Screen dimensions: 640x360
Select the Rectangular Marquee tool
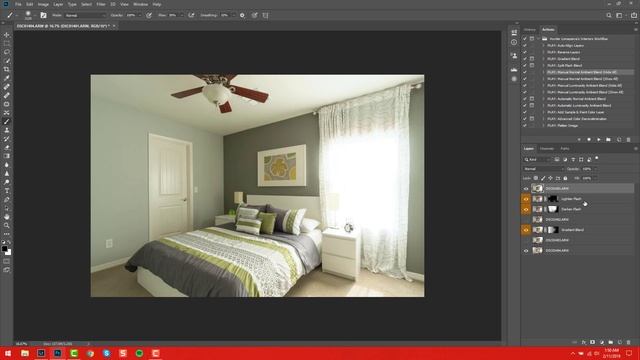click(7, 43)
